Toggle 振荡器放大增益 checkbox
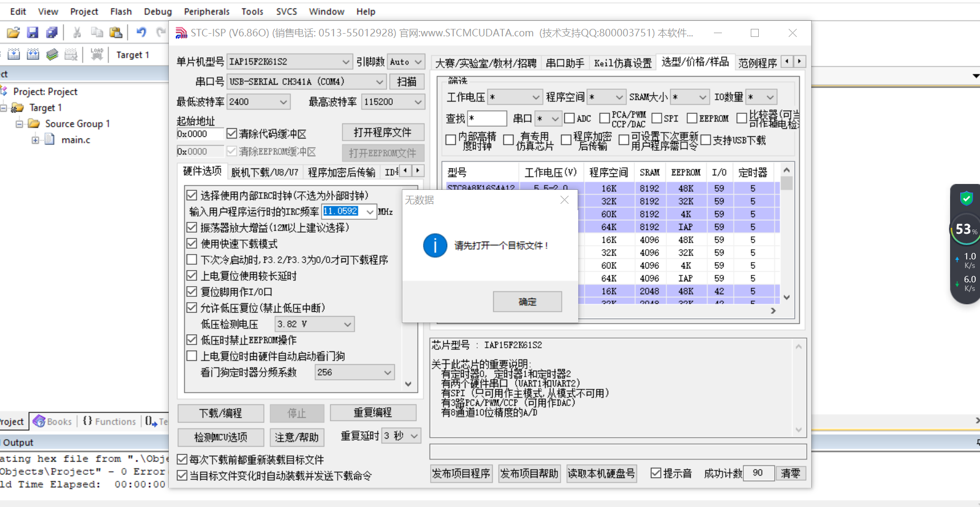980x507 pixels. [192, 228]
